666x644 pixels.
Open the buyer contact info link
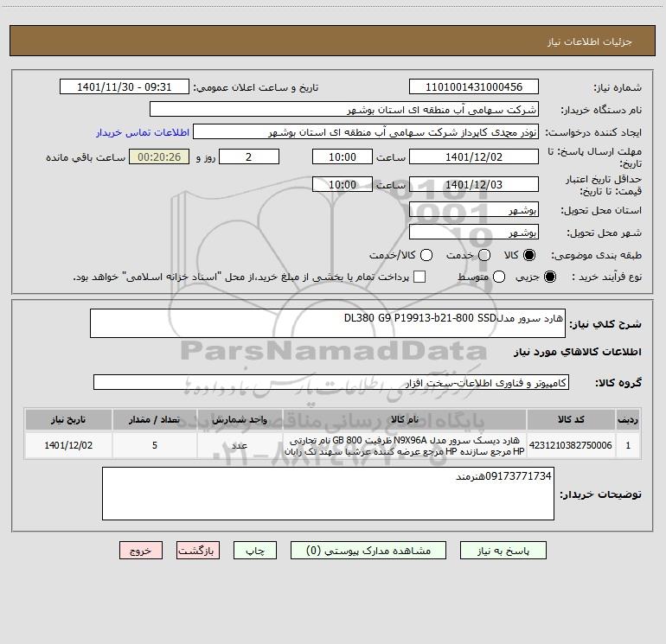pos(143,132)
